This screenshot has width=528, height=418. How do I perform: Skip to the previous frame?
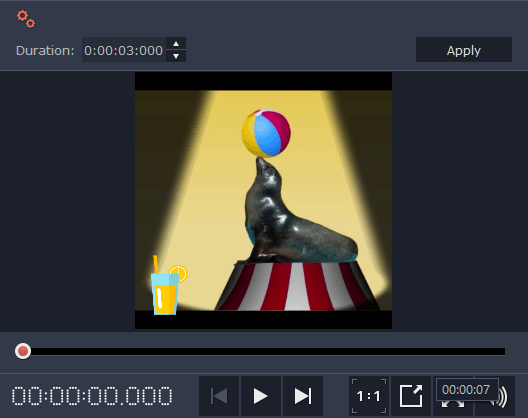[x=219, y=396]
